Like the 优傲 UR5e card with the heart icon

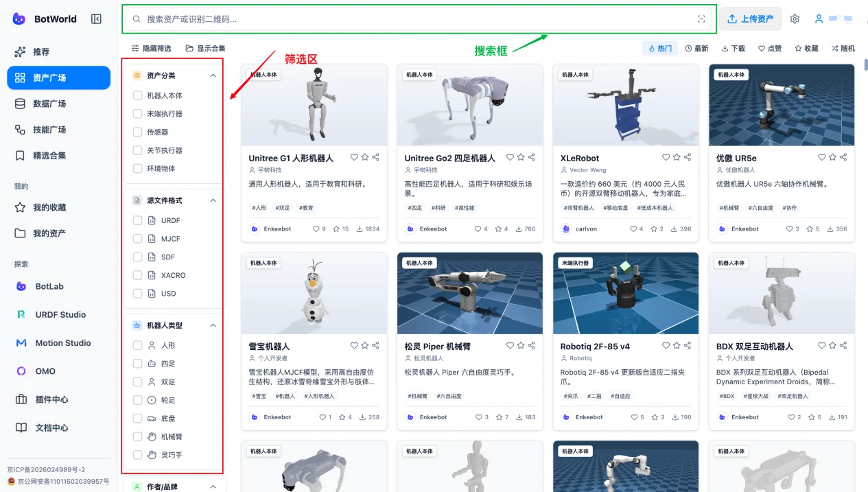click(821, 157)
